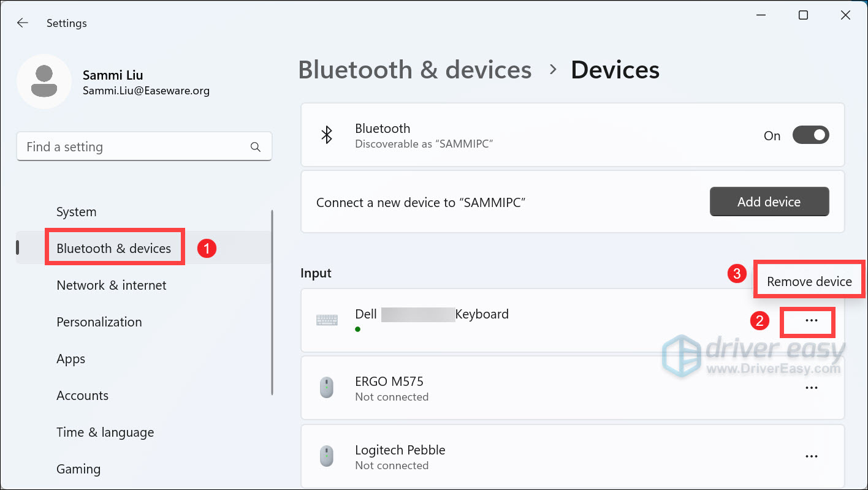Turn off the Bluetooth toggle
Screen dimensions: 868x490
810,135
